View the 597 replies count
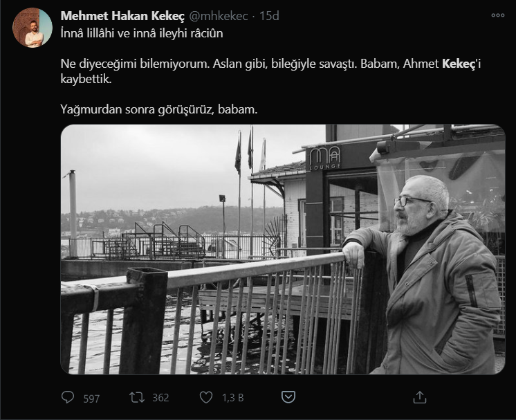This screenshot has width=516, height=420. [x=91, y=399]
